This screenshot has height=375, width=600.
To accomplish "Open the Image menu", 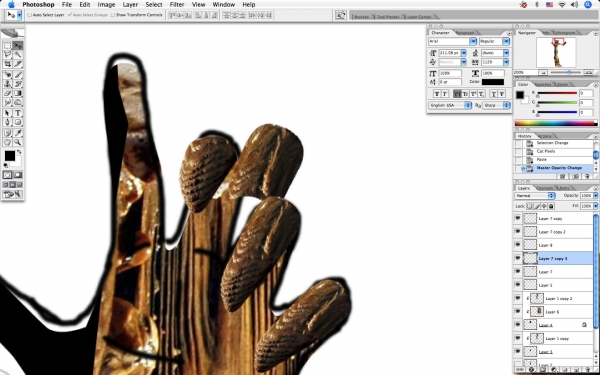I will tap(106, 5).
